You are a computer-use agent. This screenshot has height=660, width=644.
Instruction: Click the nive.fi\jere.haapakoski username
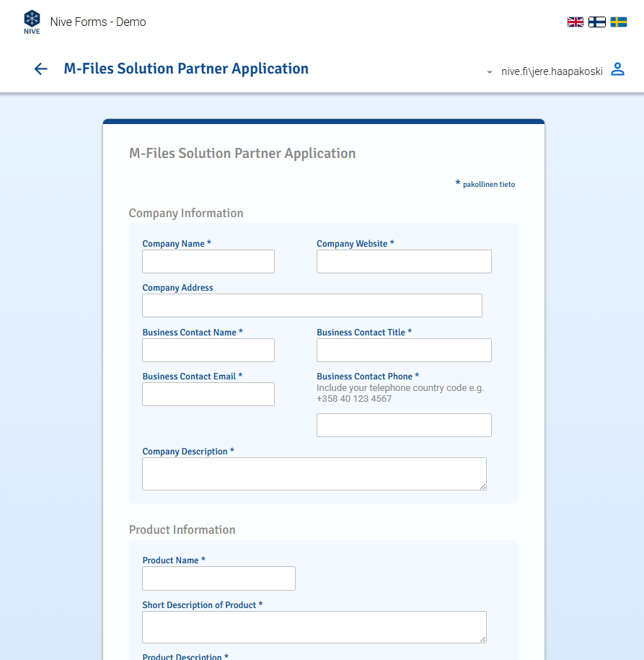(552, 71)
